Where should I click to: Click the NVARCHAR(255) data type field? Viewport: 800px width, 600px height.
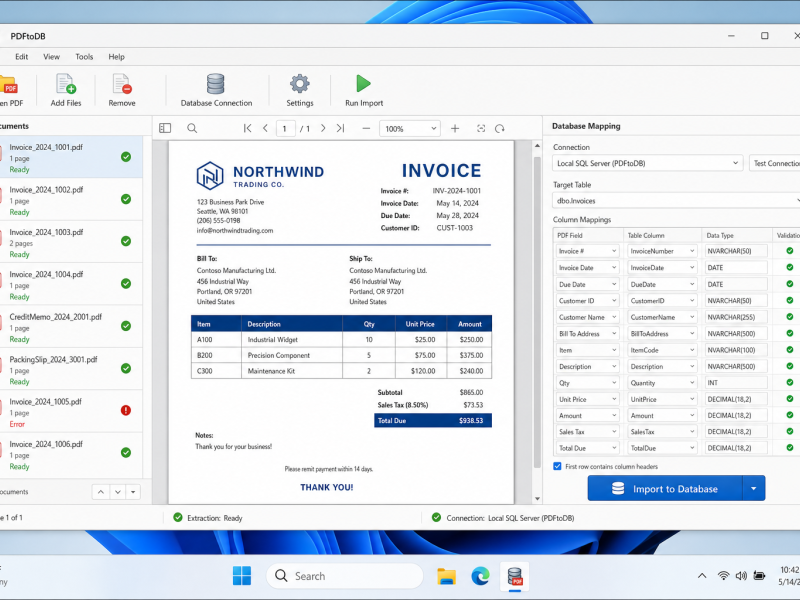[736, 317]
